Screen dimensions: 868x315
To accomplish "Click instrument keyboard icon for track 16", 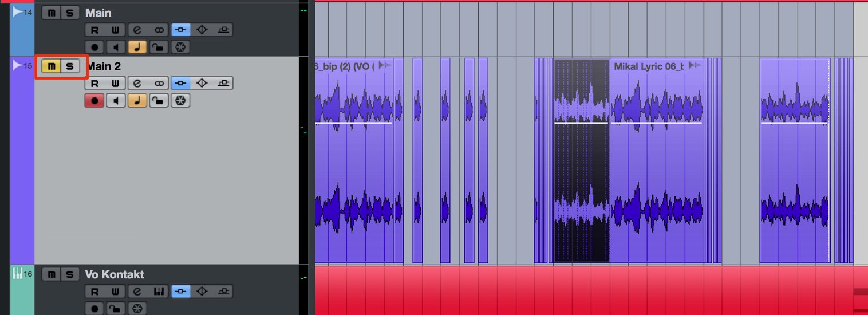I will click(17, 274).
